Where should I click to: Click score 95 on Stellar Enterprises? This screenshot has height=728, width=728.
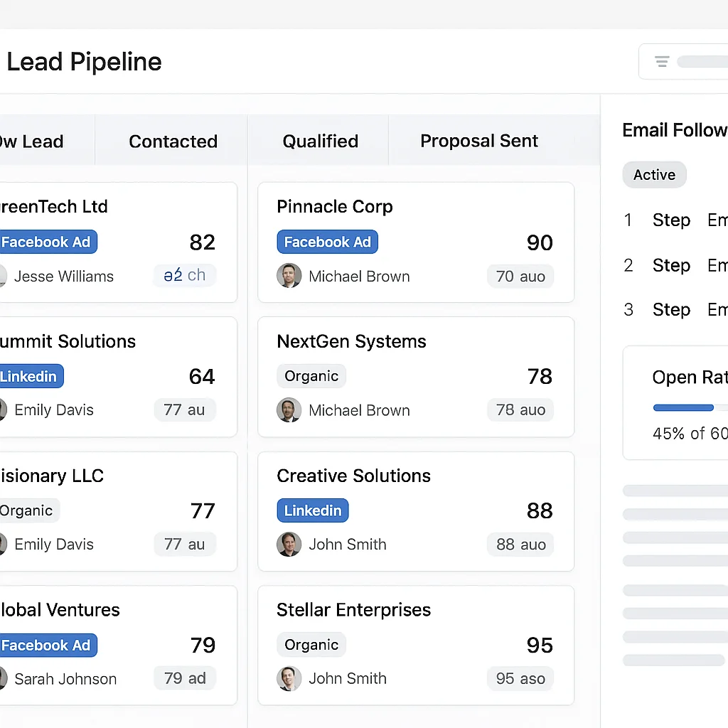click(x=540, y=645)
